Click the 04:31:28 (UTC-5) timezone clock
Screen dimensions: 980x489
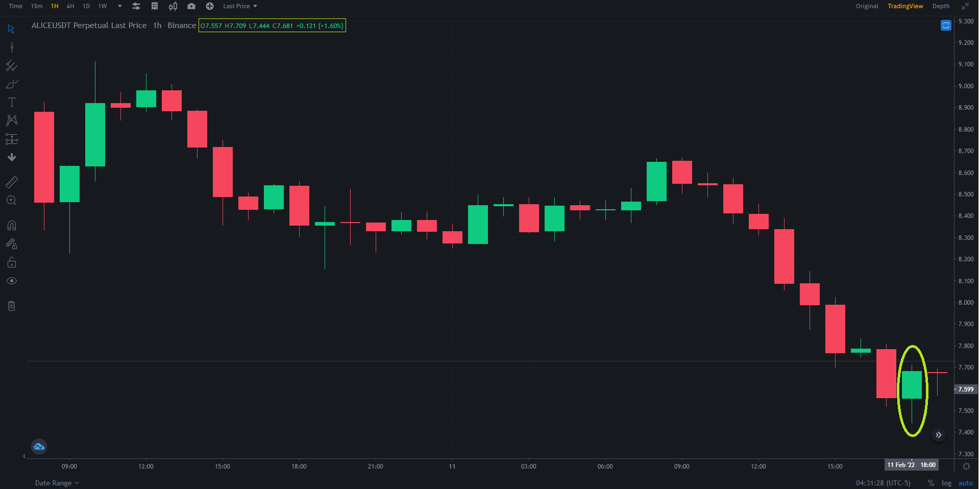pyautogui.click(x=883, y=483)
